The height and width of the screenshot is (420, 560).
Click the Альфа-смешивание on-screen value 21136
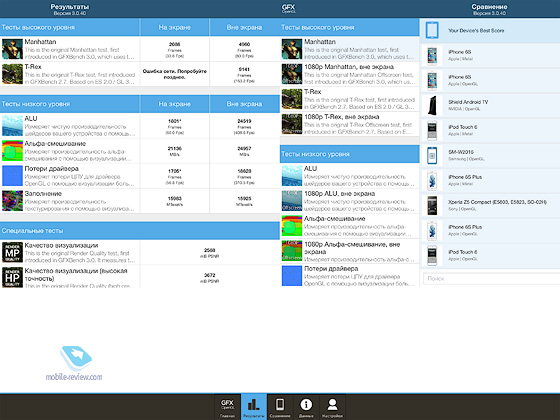pyautogui.click(x=174, y=151)
